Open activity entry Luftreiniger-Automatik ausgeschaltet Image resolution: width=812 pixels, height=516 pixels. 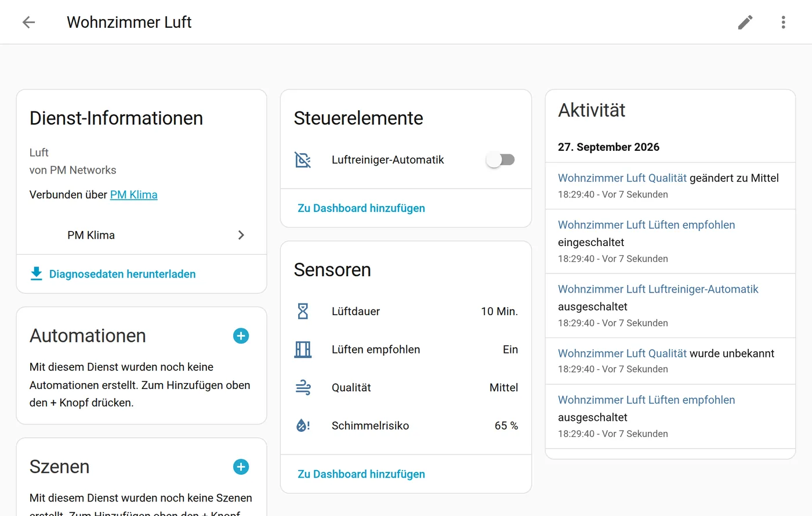click(670, 306)
